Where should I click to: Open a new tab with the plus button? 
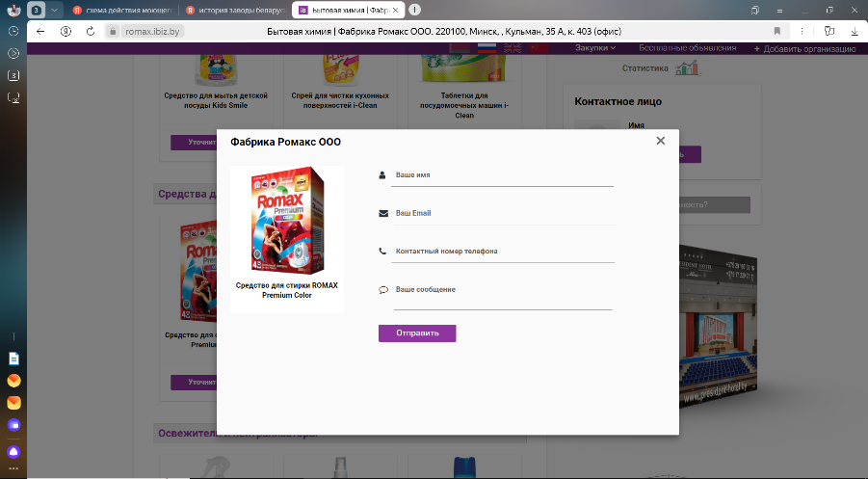click(414, 10)
